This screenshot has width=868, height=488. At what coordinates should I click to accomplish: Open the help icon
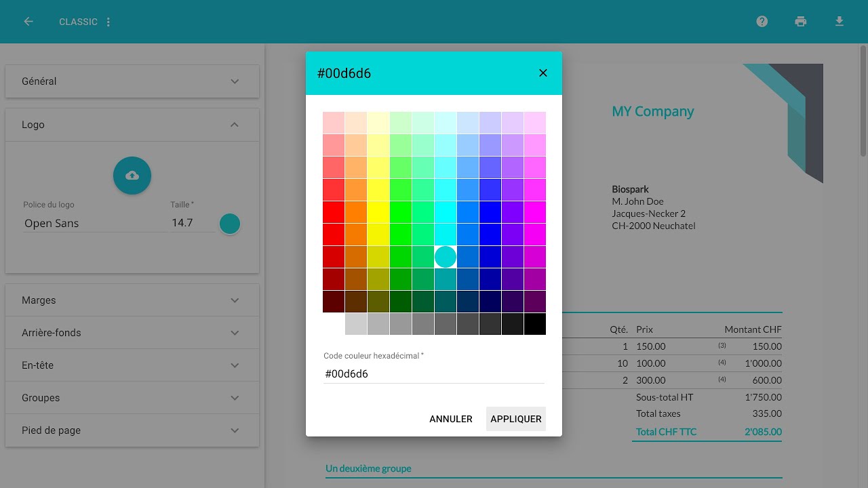[x=762, y=22]
